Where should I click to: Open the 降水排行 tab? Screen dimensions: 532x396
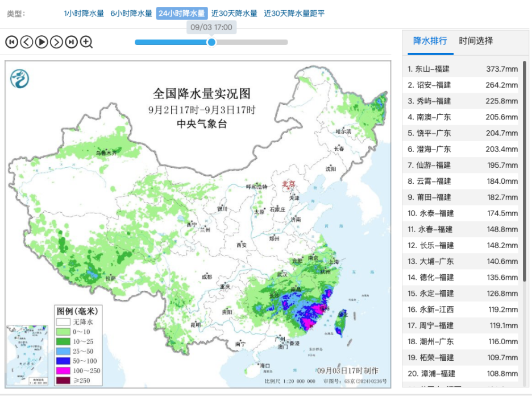[430, 41]
